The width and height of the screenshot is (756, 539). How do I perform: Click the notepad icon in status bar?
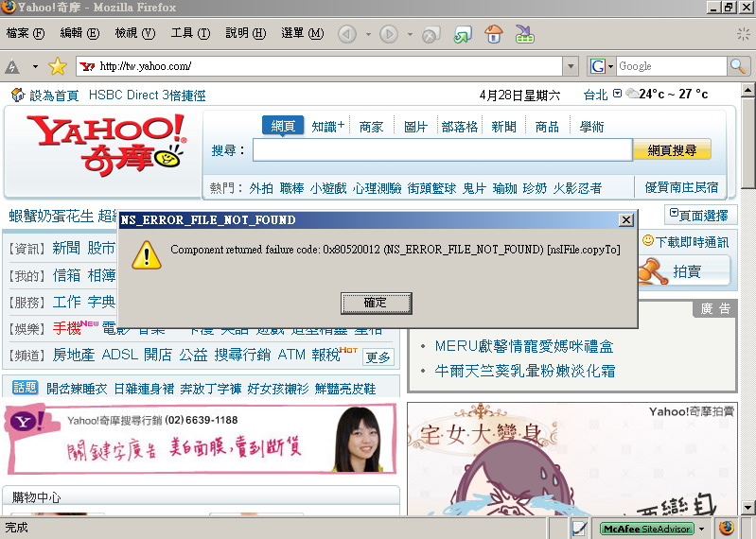579,529
